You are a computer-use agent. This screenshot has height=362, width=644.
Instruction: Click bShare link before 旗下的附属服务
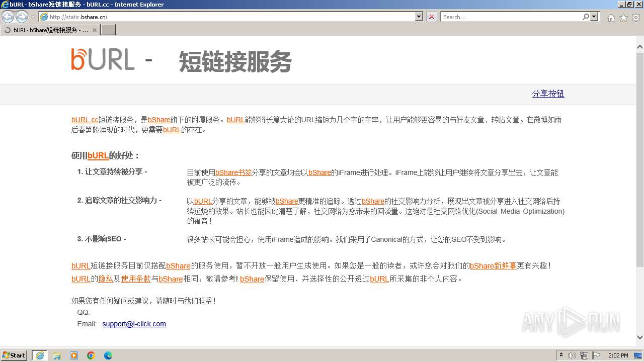pyautogui.click(x=159, y=120)
